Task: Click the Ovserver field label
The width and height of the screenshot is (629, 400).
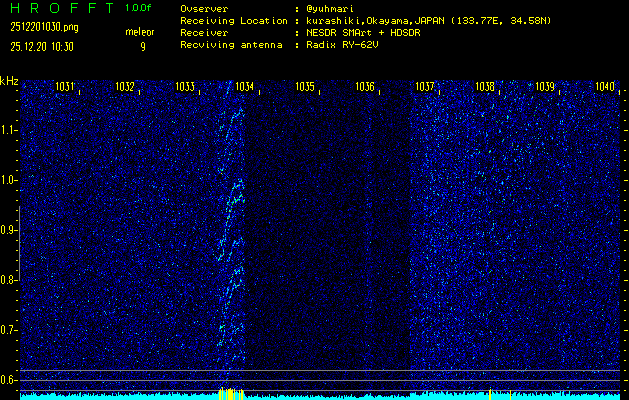Action: point(204,9)
